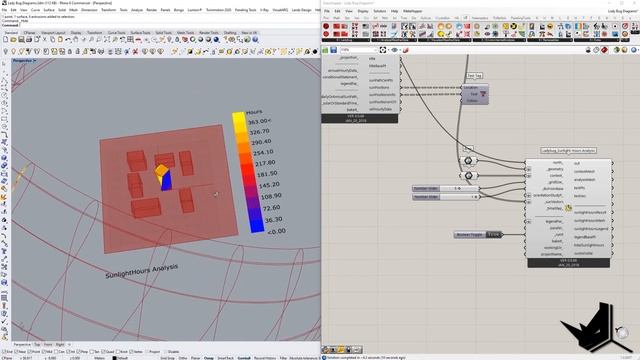Open Grasshopper Solution menu
Screen dimensions: 640x360
tap(380, 11)
